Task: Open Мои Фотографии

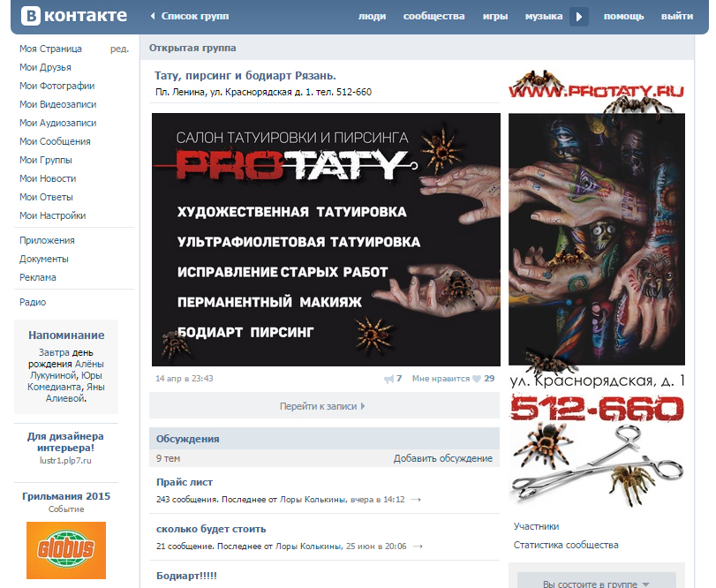Action: coord(57,86)
